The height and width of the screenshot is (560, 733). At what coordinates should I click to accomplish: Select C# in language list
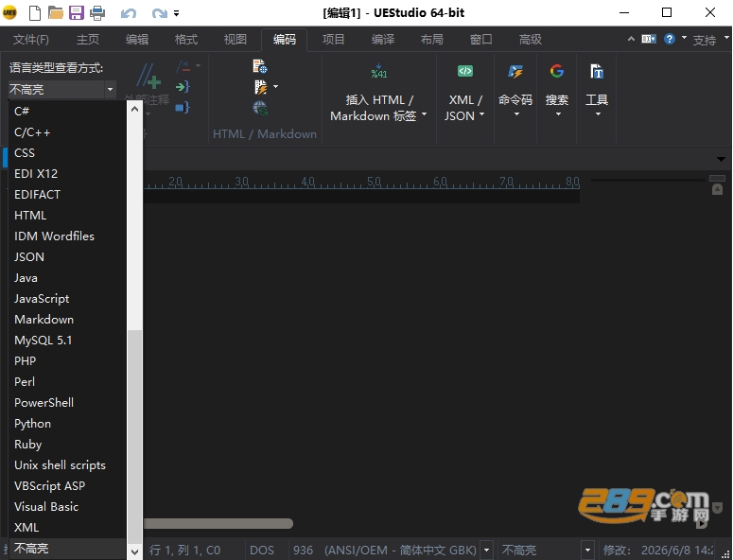tap(67, 112)
